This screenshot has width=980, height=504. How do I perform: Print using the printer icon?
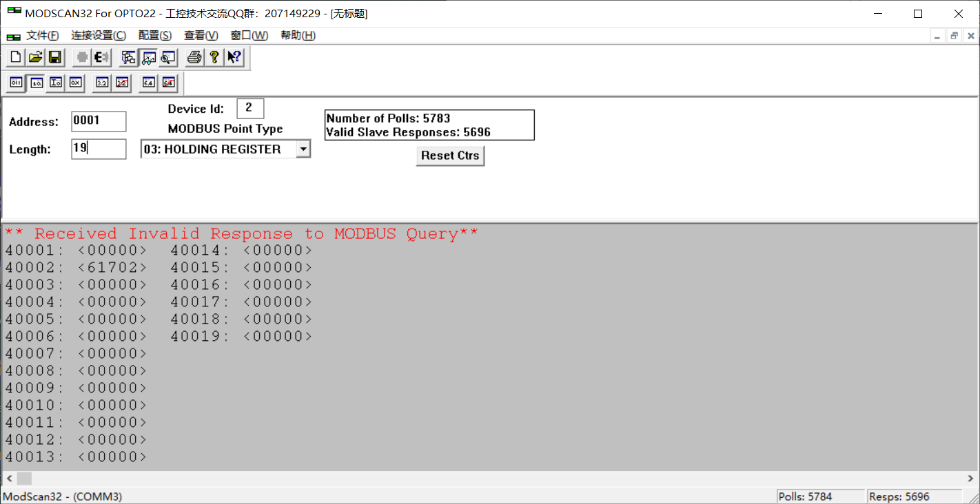(194, 58)
